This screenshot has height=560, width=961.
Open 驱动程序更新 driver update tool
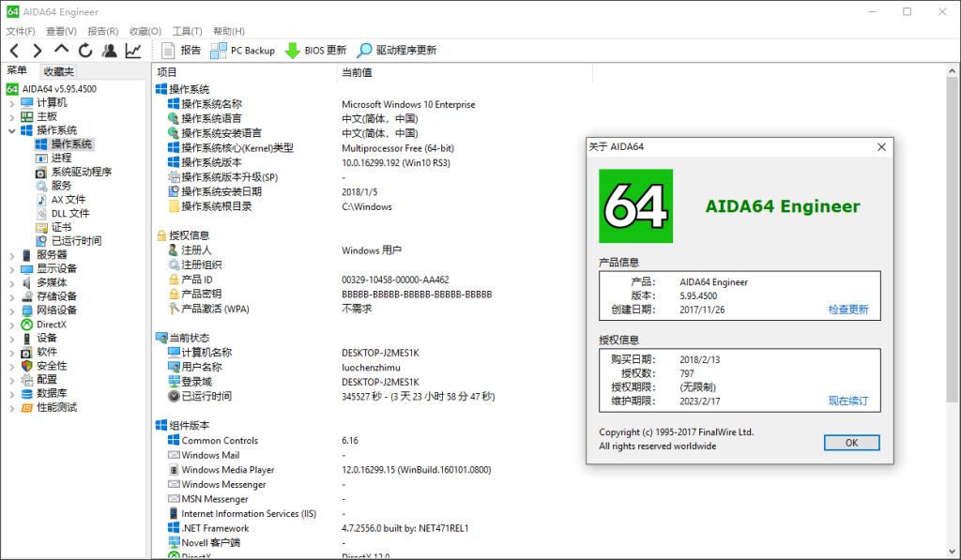click(397, 51)
